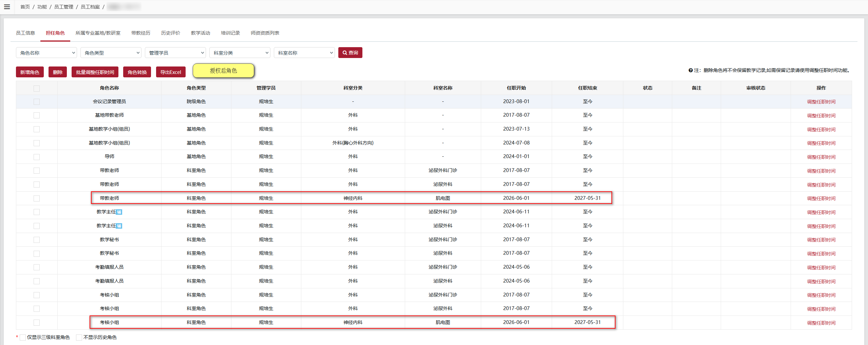Open the 所属专业基地/教研室 tab
This screenshot has width=868, height=345.
(98, 33)
